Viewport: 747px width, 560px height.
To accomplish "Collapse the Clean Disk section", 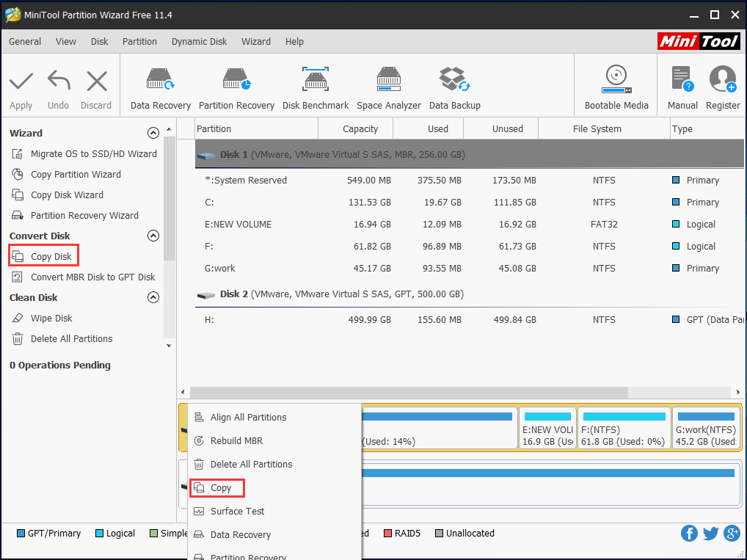I will coord(153,297).
